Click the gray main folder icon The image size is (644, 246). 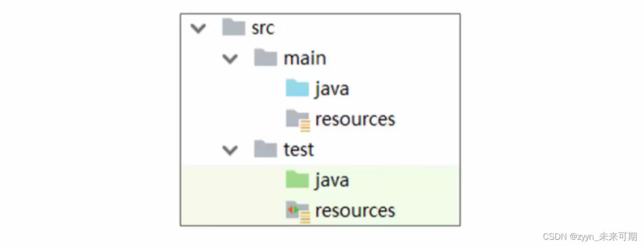(265, 58)
